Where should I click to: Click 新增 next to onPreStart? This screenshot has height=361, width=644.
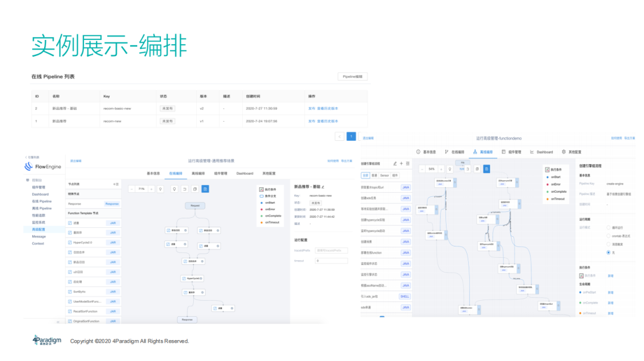pyautogui.click(x=611, y=293)
